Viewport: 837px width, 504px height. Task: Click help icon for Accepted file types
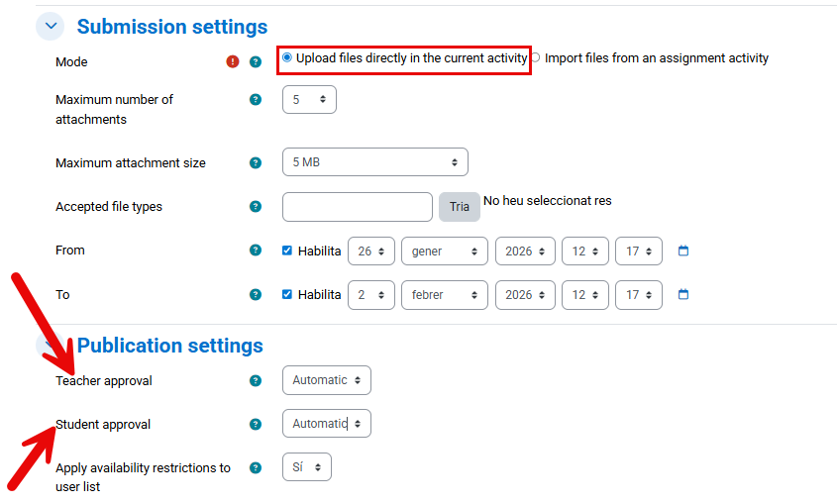point(256,206)
